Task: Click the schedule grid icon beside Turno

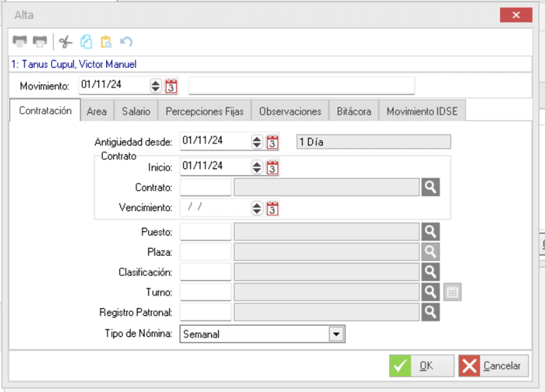Action: click(x=452, y=292)
